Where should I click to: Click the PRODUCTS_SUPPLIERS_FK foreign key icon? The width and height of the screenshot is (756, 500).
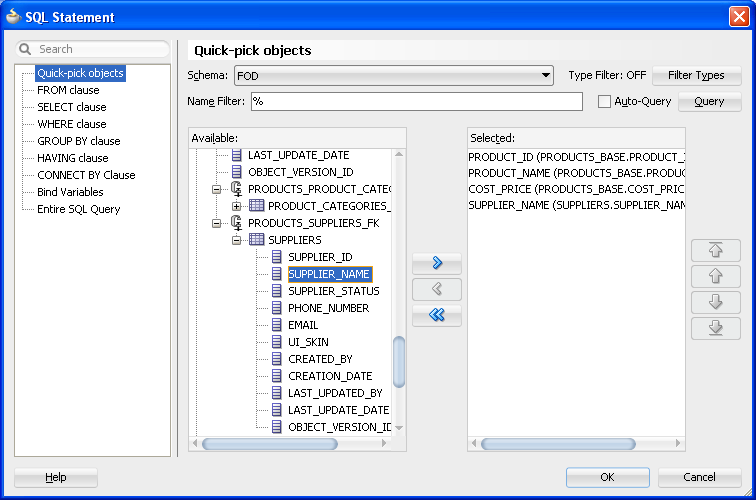click(236, 223)
